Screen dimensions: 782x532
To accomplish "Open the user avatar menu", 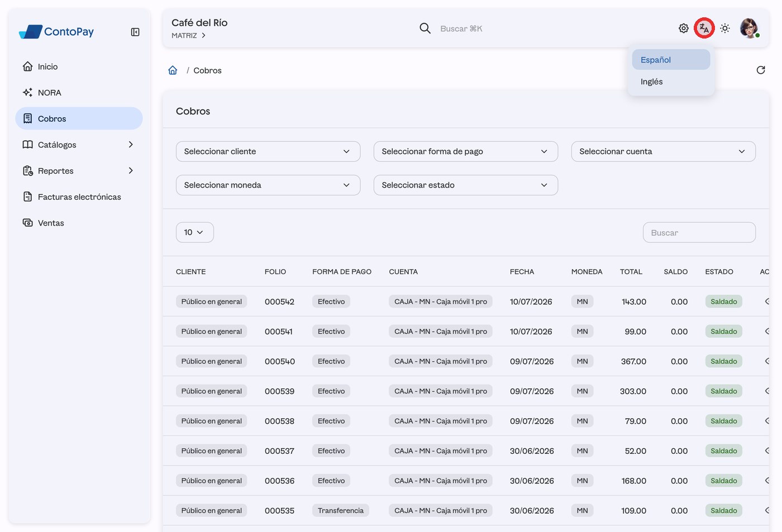I will [749, 28].
